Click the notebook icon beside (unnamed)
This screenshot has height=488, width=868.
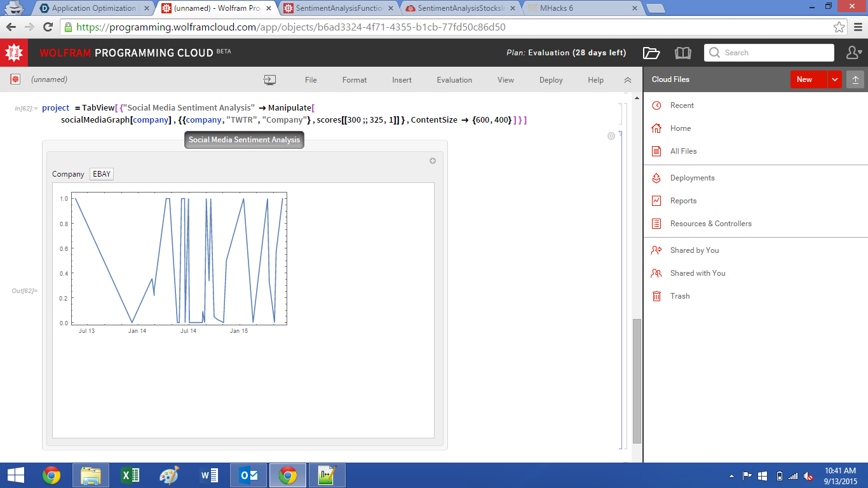tap(15, 79)
